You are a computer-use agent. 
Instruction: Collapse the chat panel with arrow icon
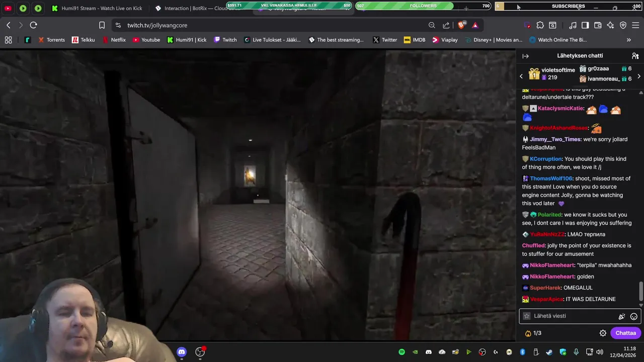525,56
